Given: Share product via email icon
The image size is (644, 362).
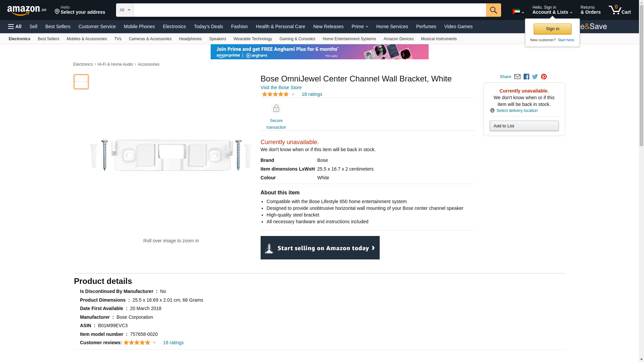Looking at the screenshot, I should 517,77.
